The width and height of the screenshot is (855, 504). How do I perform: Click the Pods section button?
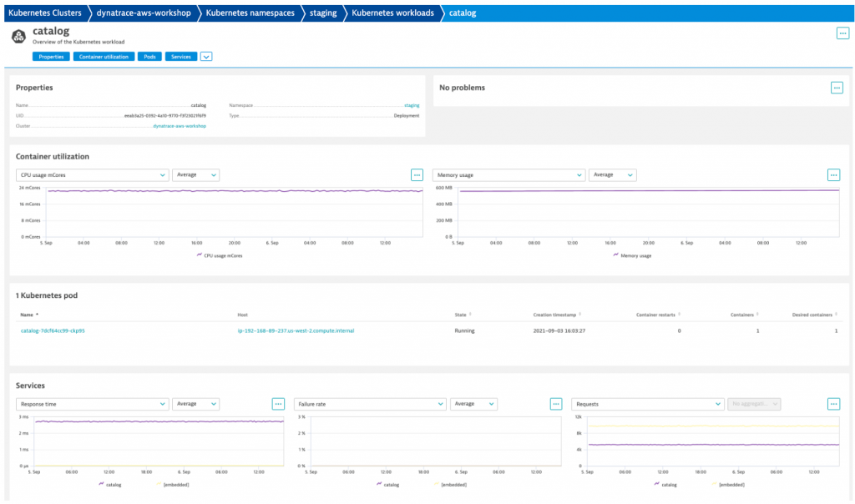tap(150, 57)
